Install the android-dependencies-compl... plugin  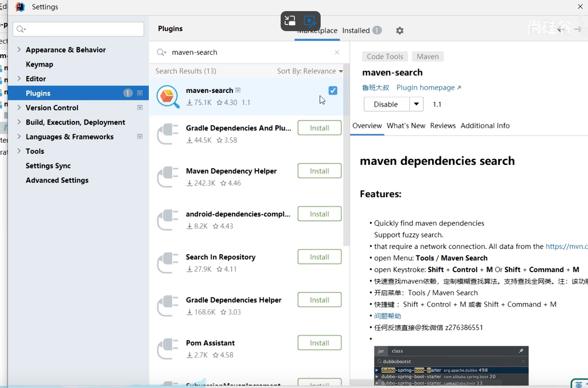(x=319, y=214)
